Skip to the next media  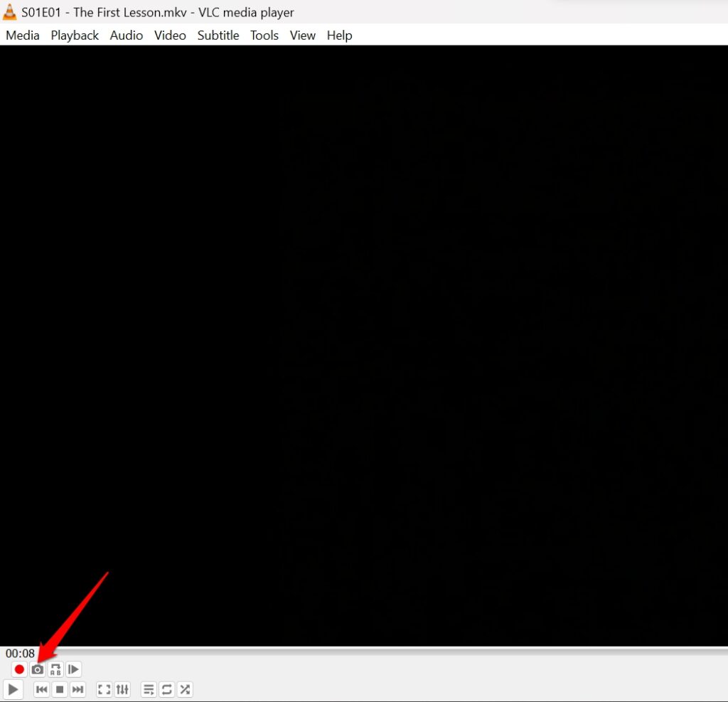pyautogui.click(x=77, y=689)
